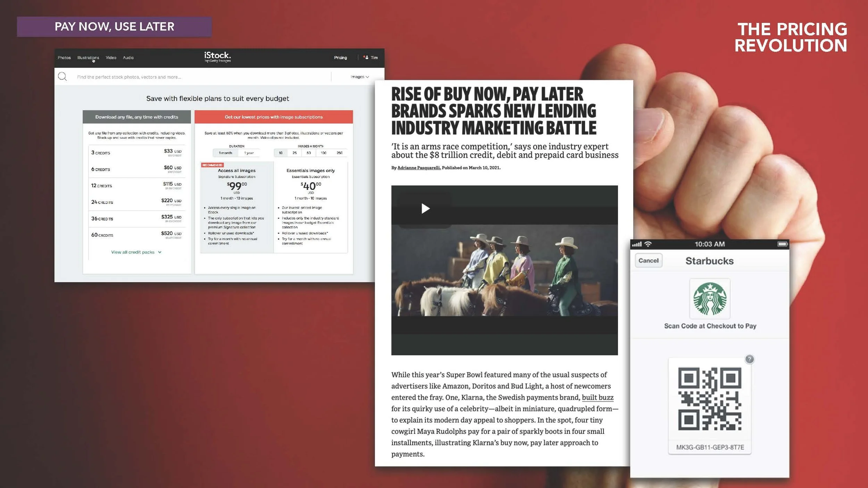Play the Klarna cowgirl video
The width and height of the screenshot is (868, 488).
[x=425, y=208]
